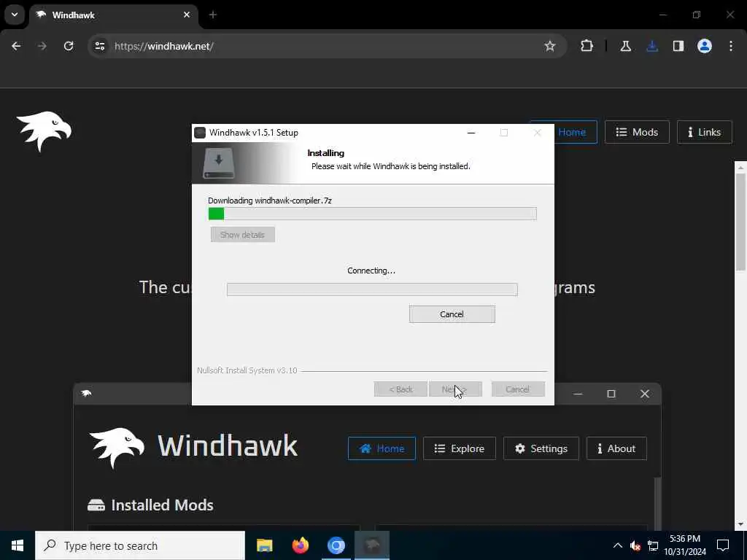Cancel the windhawk-compiler download
The width and height of the screenshot is (747, 560).
pos(452,314)
